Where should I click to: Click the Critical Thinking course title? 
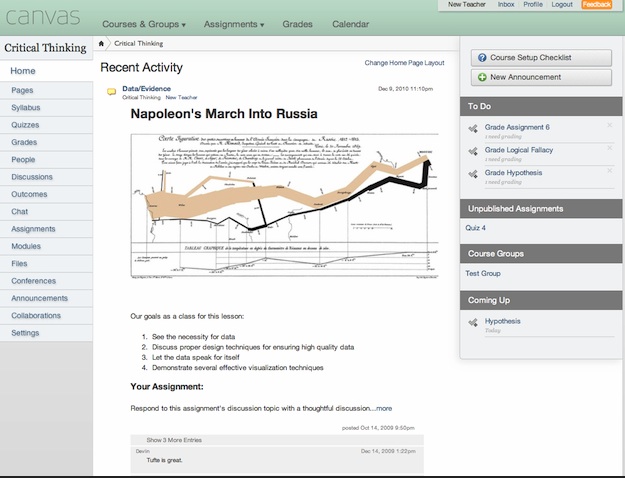(45, 48)
